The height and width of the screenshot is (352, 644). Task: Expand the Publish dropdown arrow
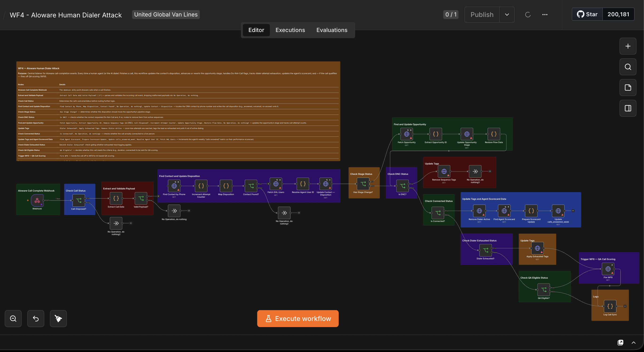[507, 15]
